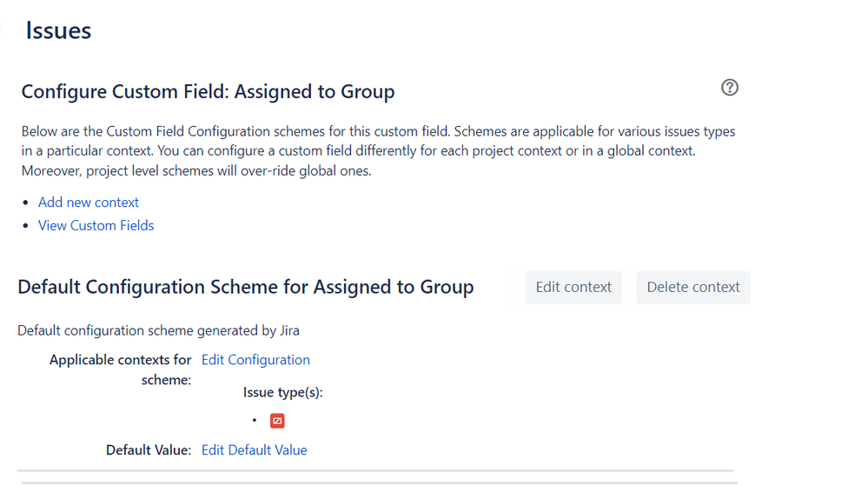The height and width of the screenshot is (492, 868).
Task: Click the Default Configuration Scheme heading
Action: click(246, 287)
